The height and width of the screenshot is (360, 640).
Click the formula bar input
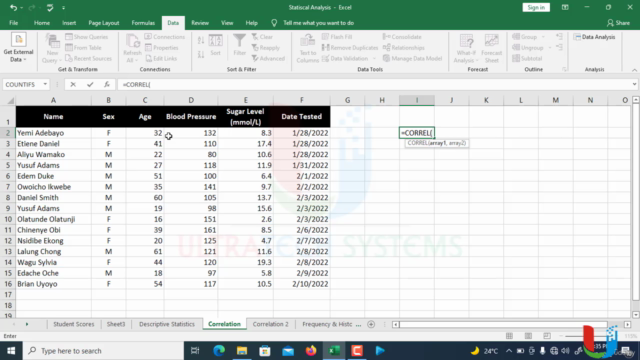point(373,84)
